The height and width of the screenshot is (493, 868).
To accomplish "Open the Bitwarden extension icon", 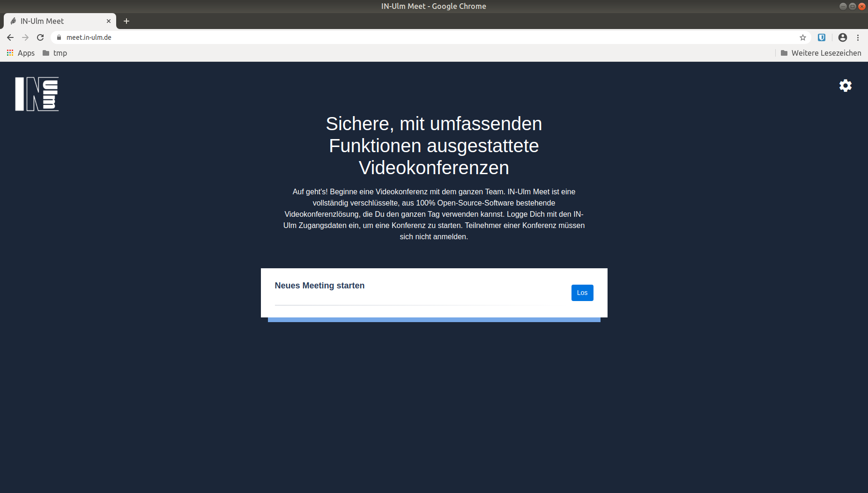I will point(822,37).
